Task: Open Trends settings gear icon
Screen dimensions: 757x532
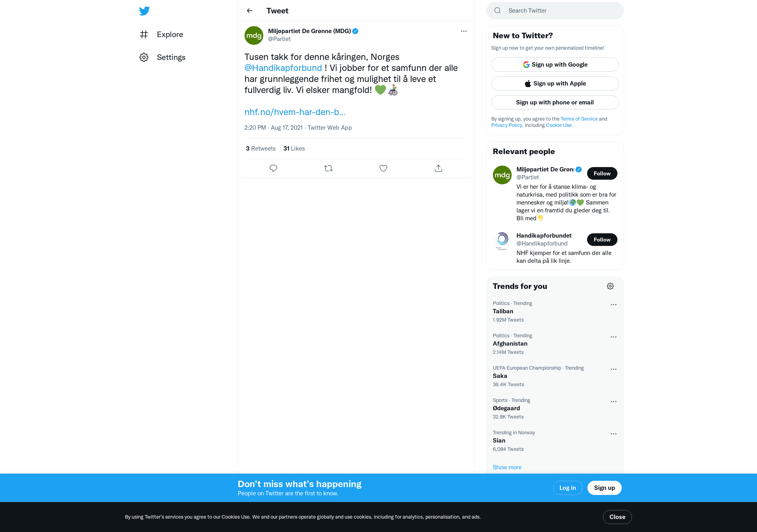Action: point(610,286)
